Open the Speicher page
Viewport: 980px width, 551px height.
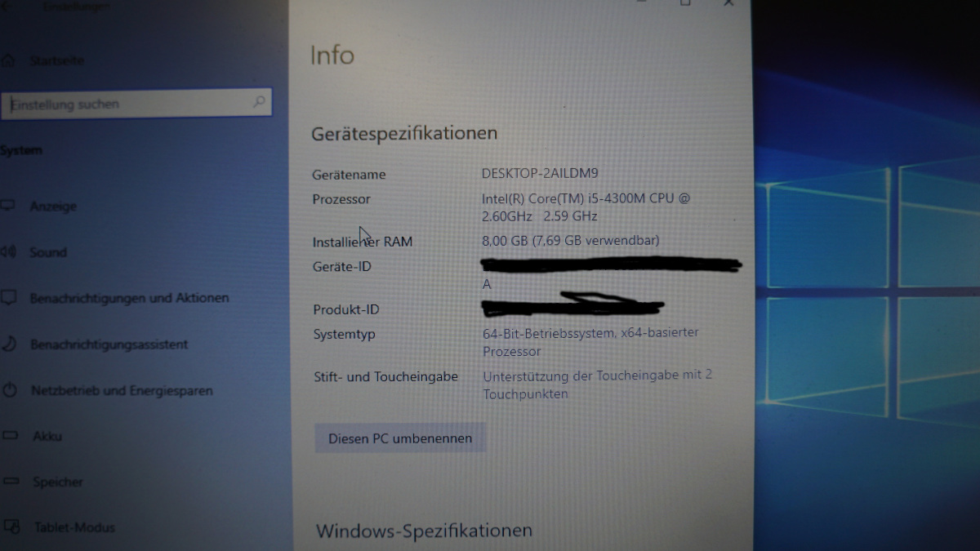(x=58, y=482)
